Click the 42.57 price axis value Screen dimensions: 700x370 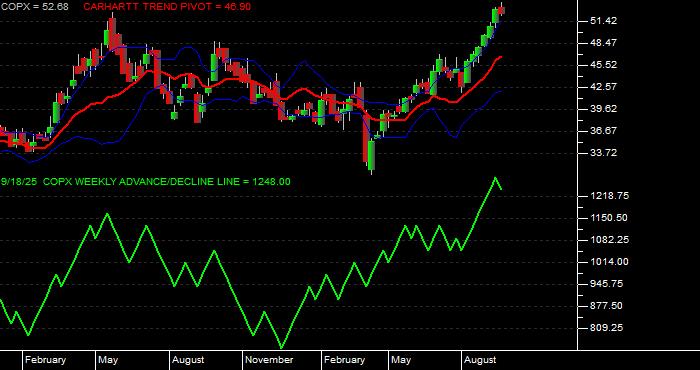(x=603, y=87)
